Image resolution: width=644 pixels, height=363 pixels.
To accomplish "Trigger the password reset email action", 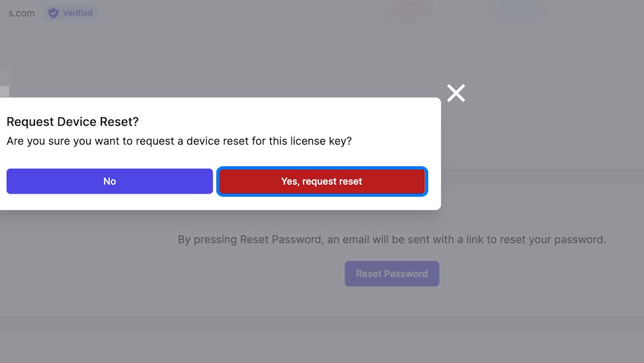I will coord(392,273).
